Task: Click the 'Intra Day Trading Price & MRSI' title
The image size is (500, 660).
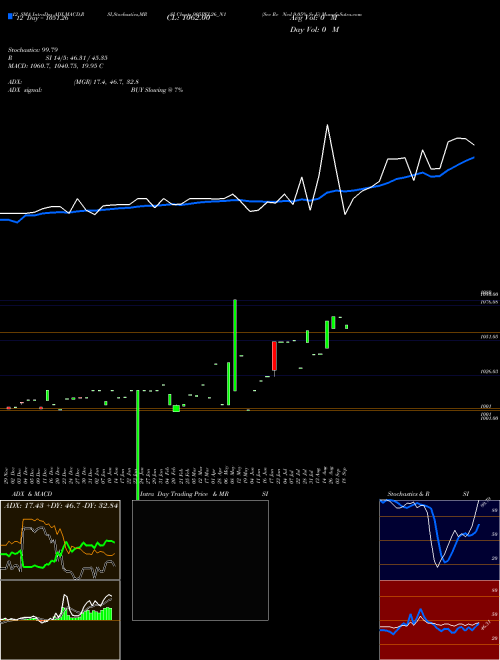Action: point(204,494)
